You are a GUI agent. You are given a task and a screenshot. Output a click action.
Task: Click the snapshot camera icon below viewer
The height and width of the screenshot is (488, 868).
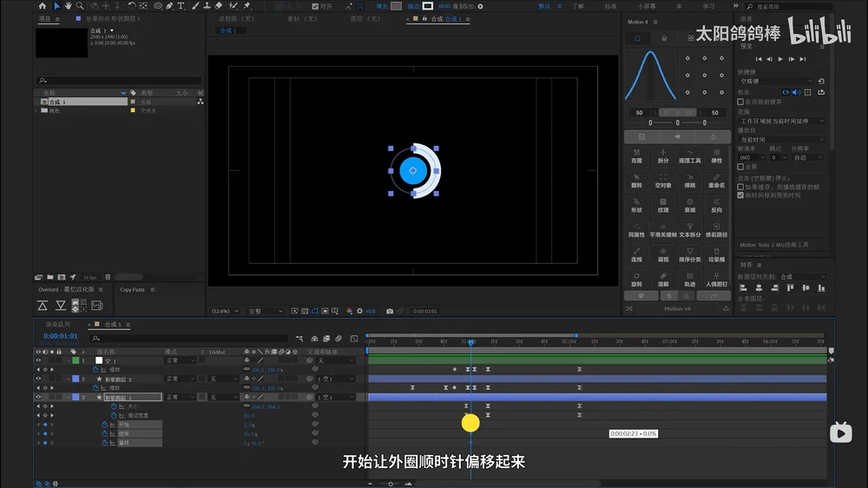390,312
